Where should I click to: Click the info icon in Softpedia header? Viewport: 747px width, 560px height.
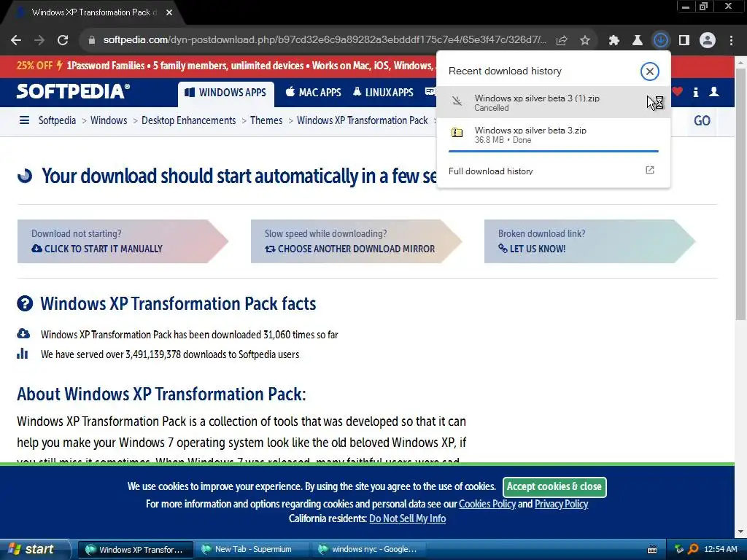pos(695,92)
